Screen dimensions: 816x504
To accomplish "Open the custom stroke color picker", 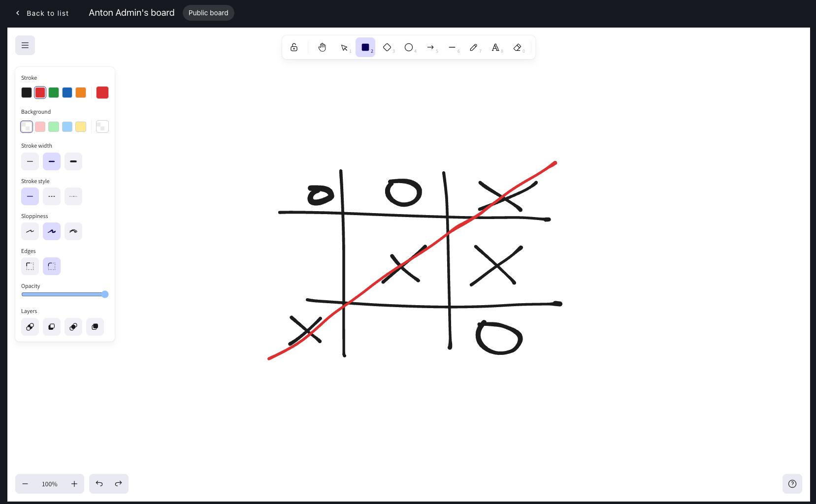I will click(x=102, y=93).
